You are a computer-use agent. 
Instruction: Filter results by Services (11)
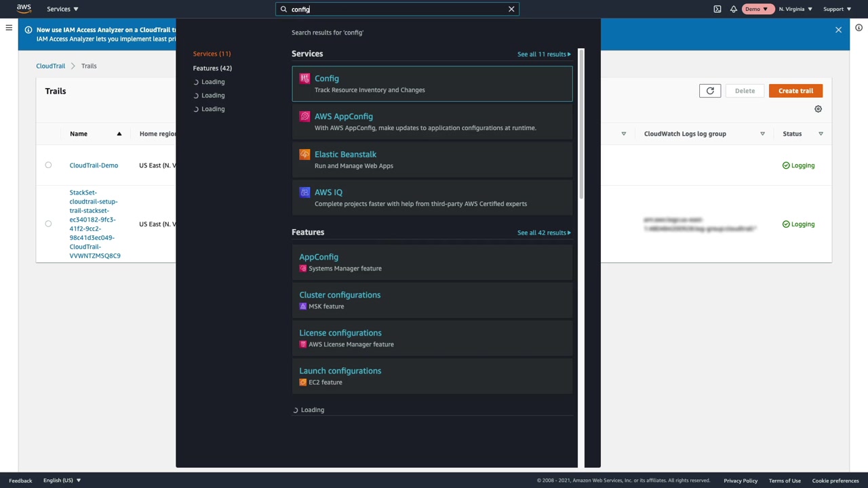point(212,54)
